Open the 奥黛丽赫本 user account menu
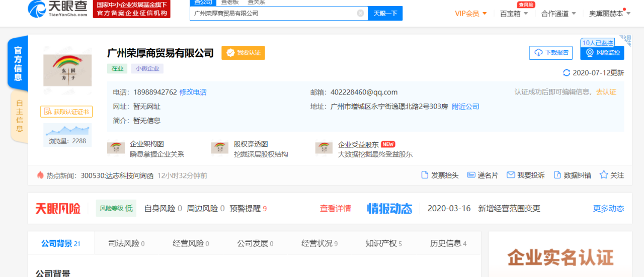 pos(610,14)
